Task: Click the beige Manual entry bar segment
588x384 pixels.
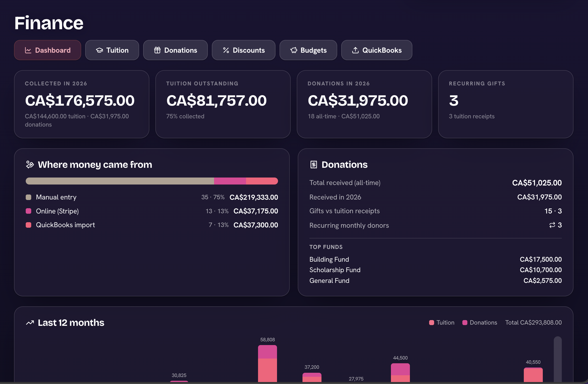Action: point(120,181)
